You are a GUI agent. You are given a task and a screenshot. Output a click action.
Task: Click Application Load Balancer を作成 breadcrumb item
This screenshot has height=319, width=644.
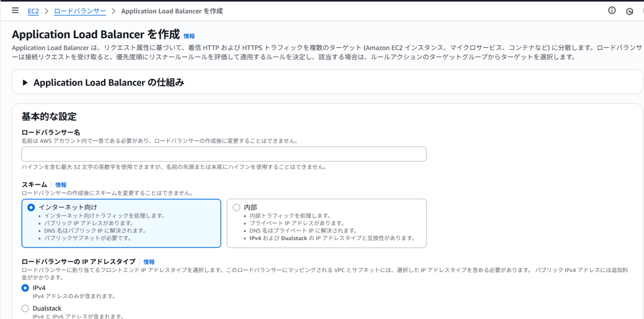[x=172, y=11]
